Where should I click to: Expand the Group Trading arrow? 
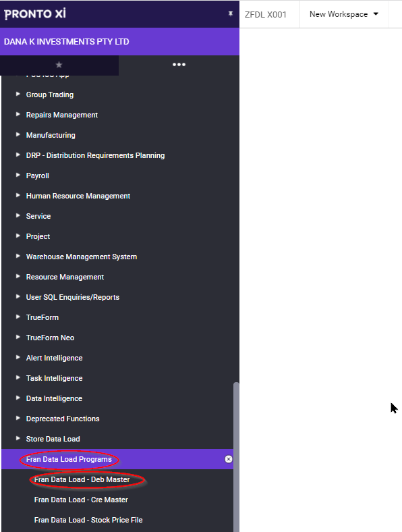[18, 94]
